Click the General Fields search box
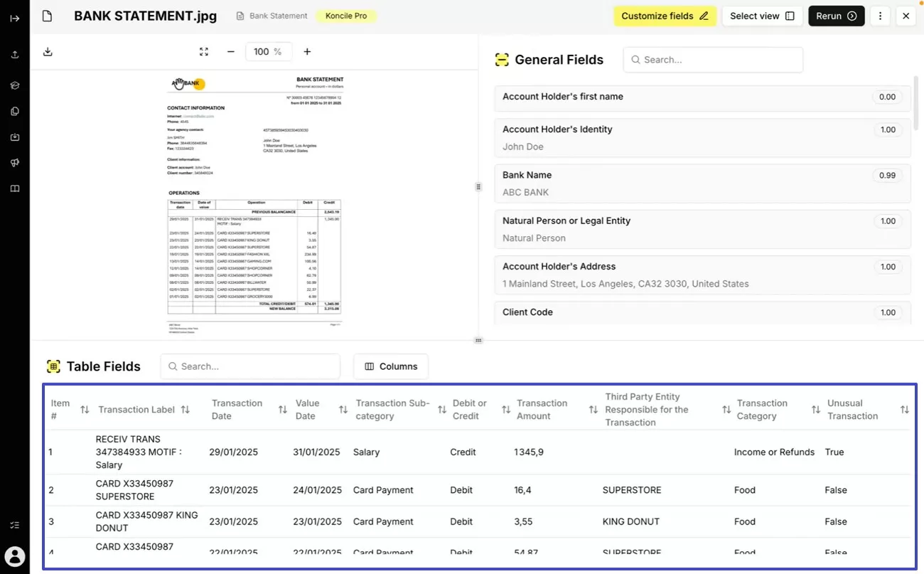 click(x=713, y=60)
